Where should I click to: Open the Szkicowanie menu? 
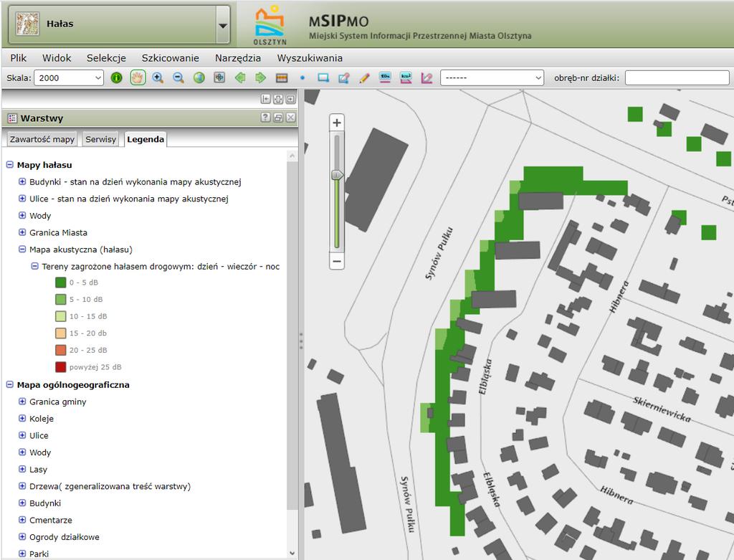(171, 58)
